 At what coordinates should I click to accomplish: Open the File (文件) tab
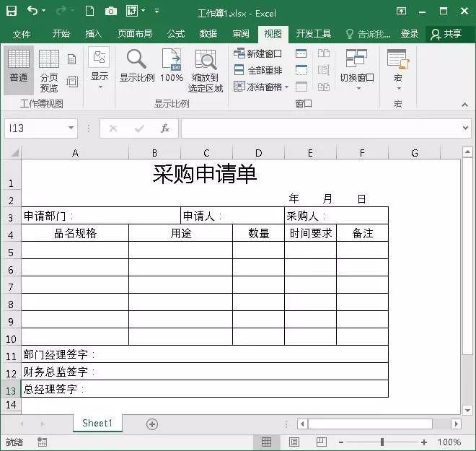tap(21, 34)
